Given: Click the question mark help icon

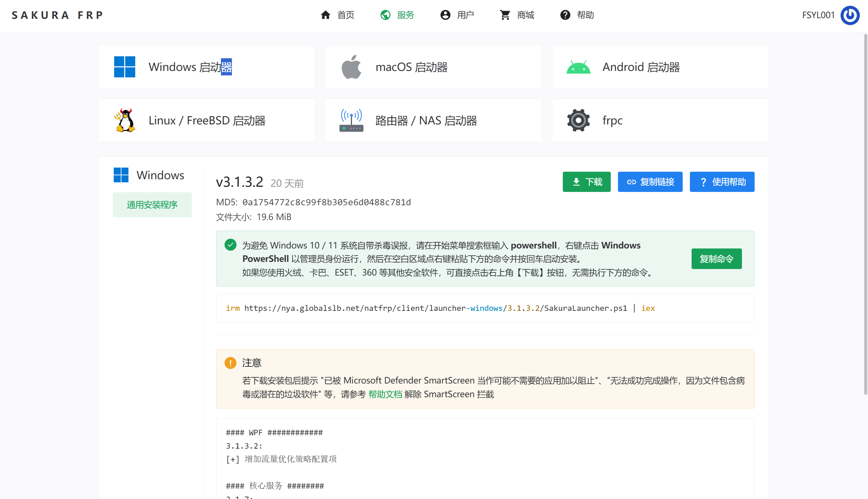Looking at the screenshot, I should (565, 15).
